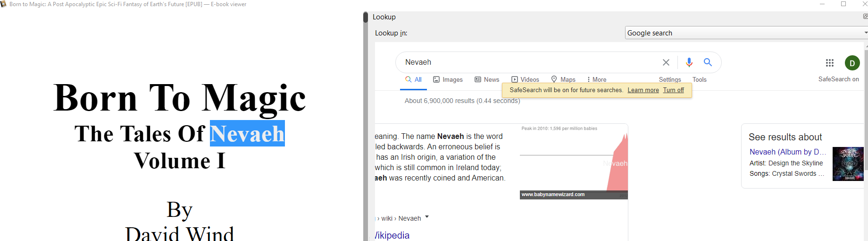Switch to the Videos results tab

coord(525,80)
